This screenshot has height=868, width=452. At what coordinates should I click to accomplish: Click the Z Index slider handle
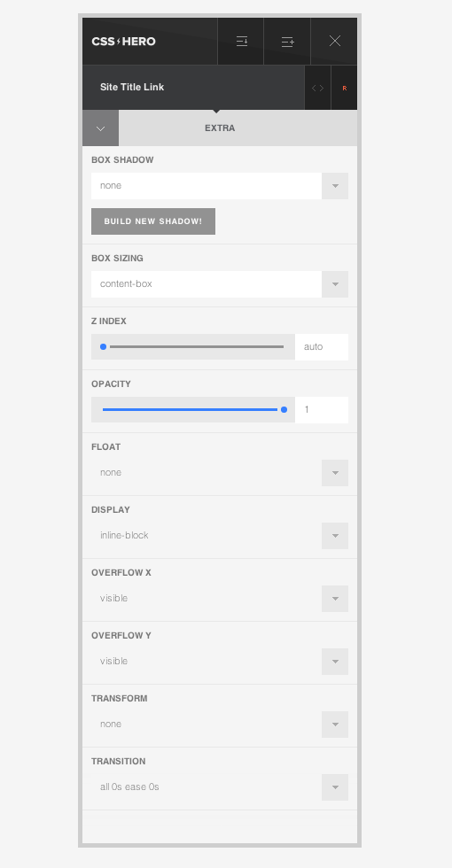(x=103, y=347)
